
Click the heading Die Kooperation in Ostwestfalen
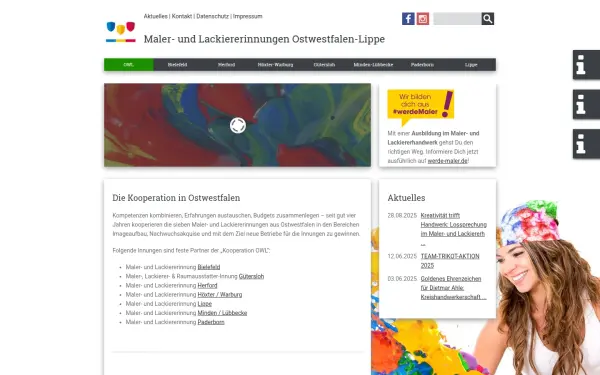tap(176, 198)
